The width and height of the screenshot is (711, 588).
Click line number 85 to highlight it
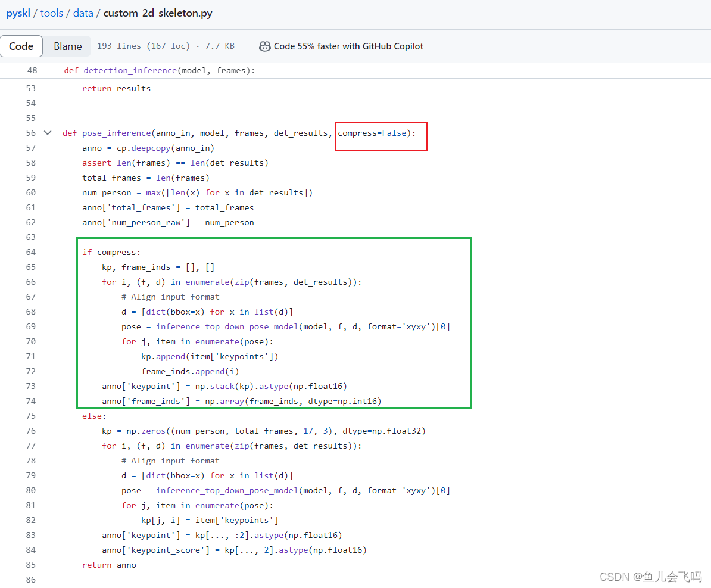coord(30,565)
